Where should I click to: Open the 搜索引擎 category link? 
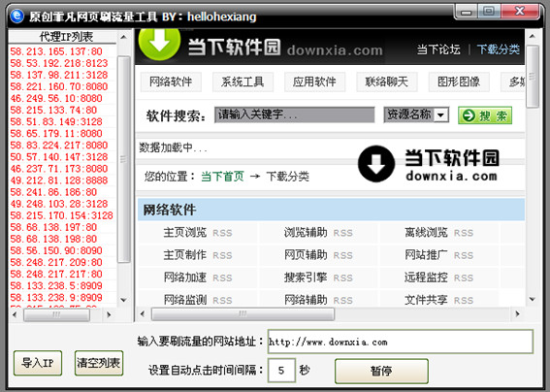coord(306,278)
